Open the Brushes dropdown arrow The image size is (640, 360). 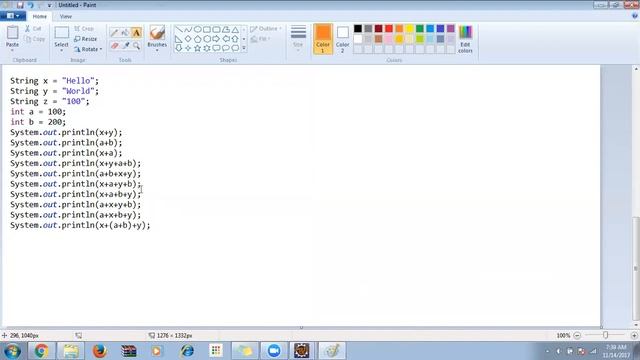(157, 50)
